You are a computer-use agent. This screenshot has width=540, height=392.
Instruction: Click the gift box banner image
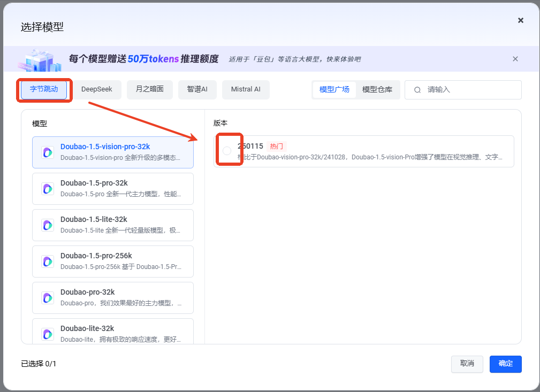[41, 60]
